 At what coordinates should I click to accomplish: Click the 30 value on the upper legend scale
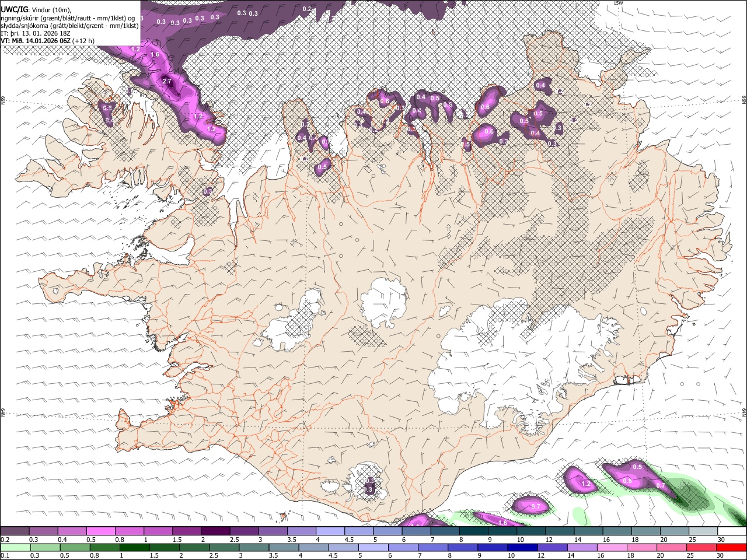click(x=721, y=540)
